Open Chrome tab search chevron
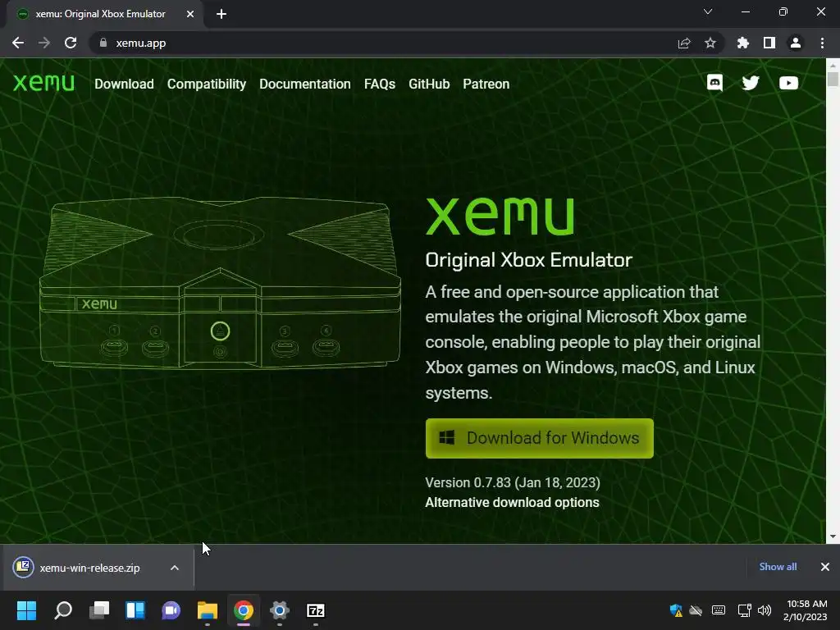 [x=708, y=11]
